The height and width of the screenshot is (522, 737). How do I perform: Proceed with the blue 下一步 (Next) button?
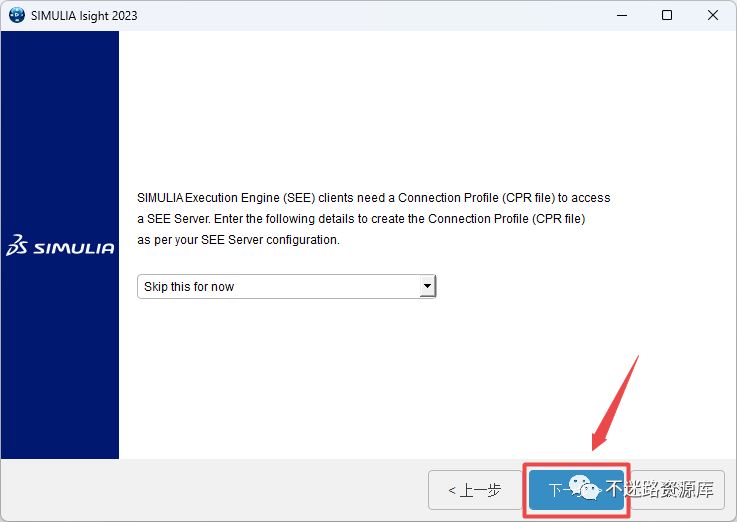point(576,490)
